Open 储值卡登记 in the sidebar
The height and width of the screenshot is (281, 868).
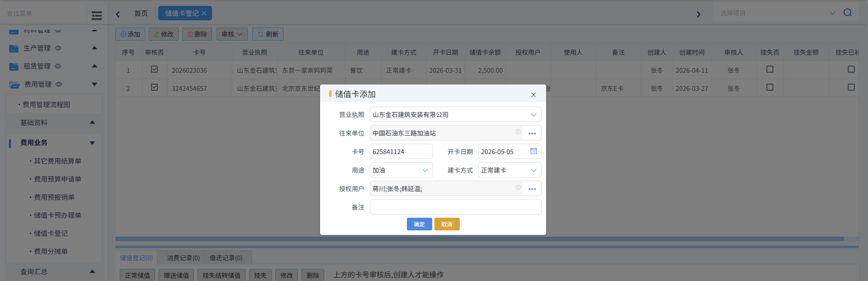(x=51, y=233)
